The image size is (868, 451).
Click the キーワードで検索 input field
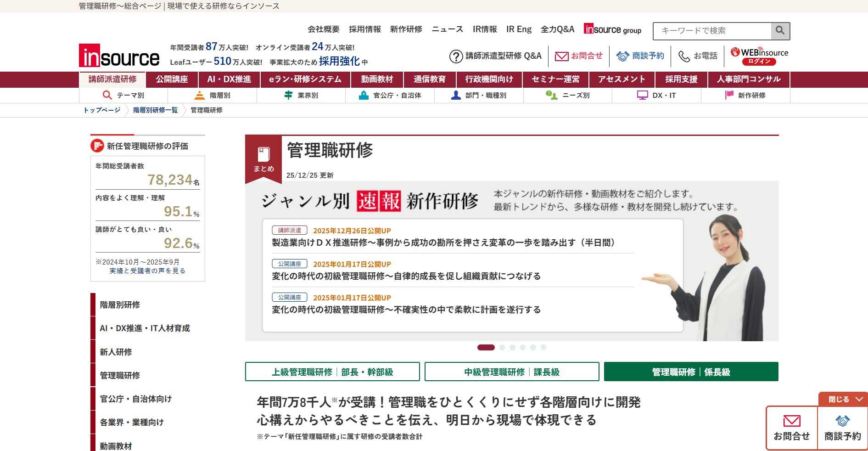pos(711,31)
